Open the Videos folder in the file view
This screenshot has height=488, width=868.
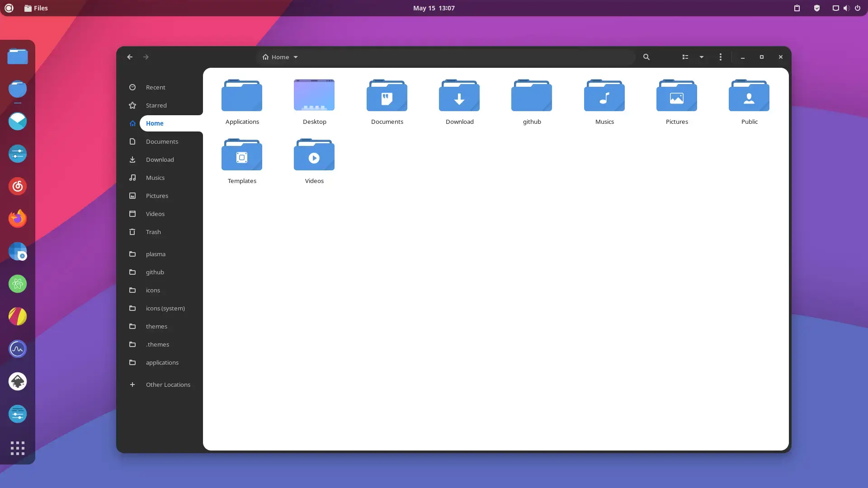click(314, 155)
